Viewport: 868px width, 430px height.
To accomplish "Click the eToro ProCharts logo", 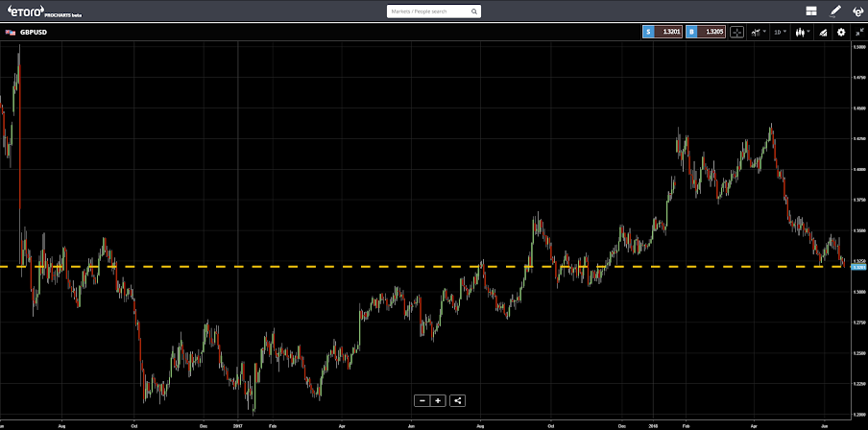I will click(x=44, y=12).
